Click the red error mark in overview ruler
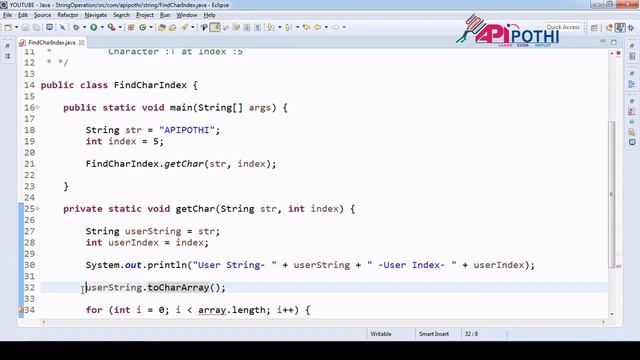The image size is (640, 360). (618, 266)
